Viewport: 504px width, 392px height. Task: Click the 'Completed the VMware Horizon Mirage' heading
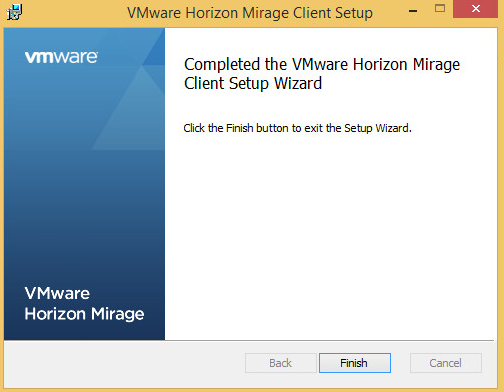pos(322,74)
